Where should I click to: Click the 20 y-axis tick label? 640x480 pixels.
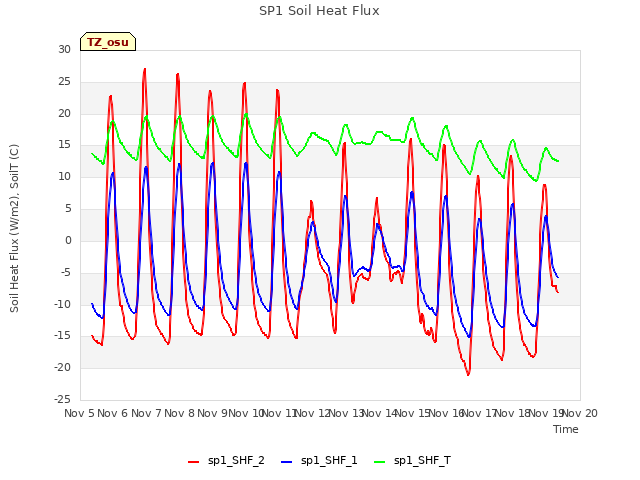tap(64, 113)
